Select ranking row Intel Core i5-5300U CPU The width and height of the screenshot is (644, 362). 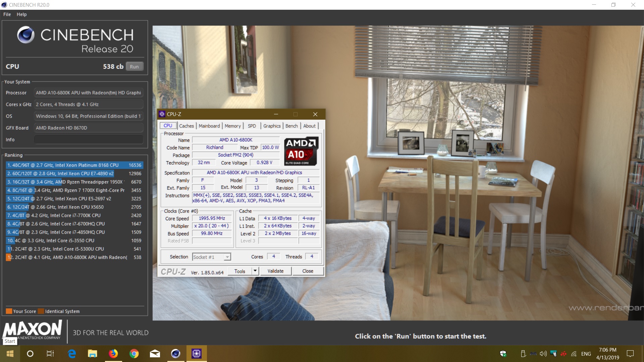coord(74,249)
